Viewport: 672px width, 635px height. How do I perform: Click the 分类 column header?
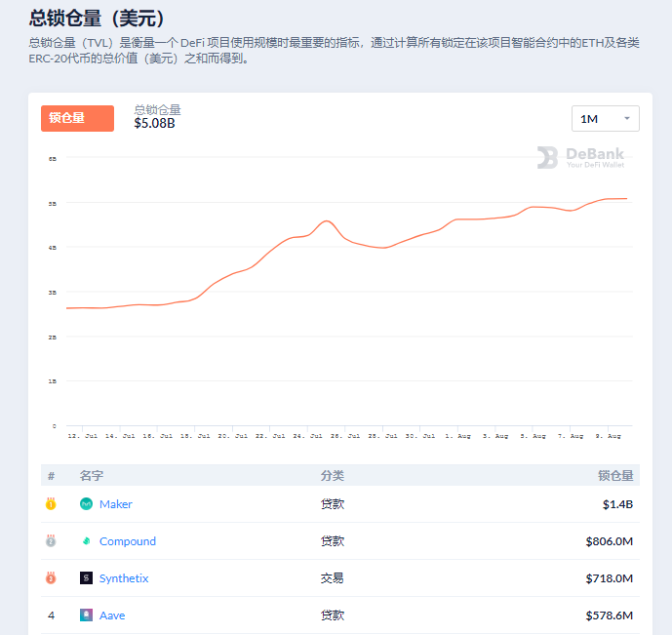tap(333, 475)
